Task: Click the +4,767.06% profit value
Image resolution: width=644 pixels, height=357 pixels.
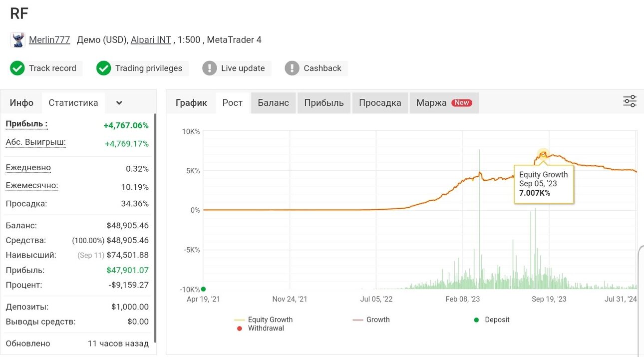Action: pos(126,125)
